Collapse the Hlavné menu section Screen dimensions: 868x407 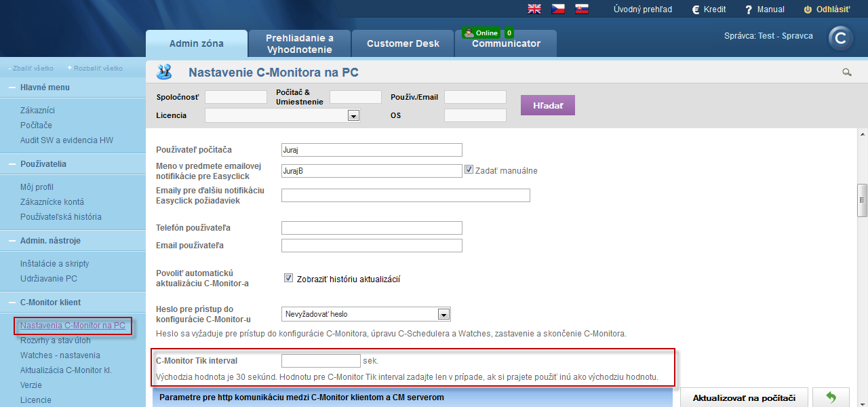tap(13, 88)
